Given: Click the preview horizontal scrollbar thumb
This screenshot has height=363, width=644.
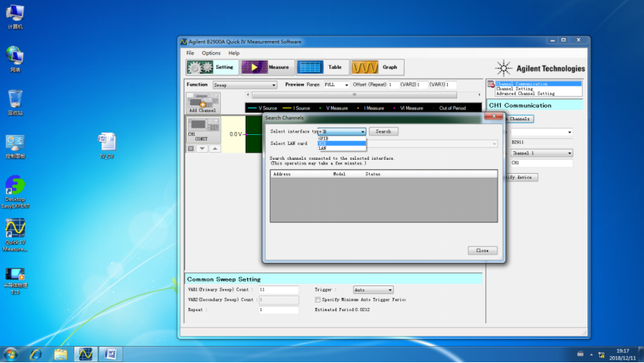Looking at the screenshot, I should pos(354,95).
